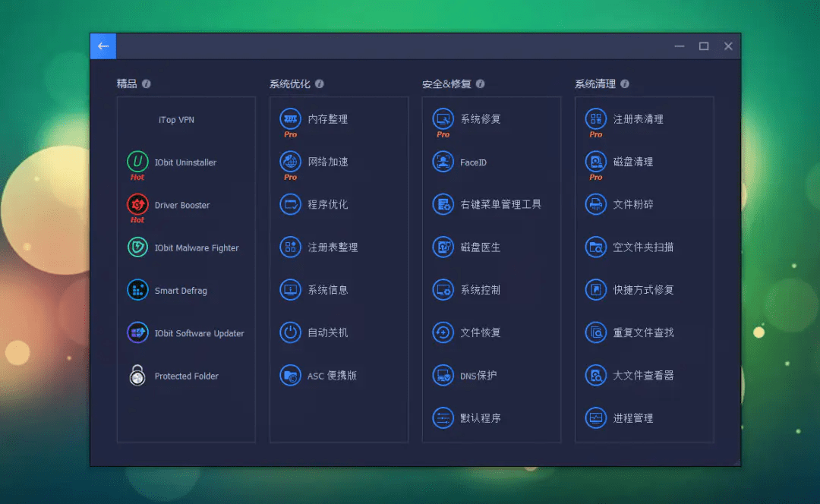This screenshot has height=504, width=820.
Task: Open the IObit Software Updater icon
Action: tap(137, 332)
